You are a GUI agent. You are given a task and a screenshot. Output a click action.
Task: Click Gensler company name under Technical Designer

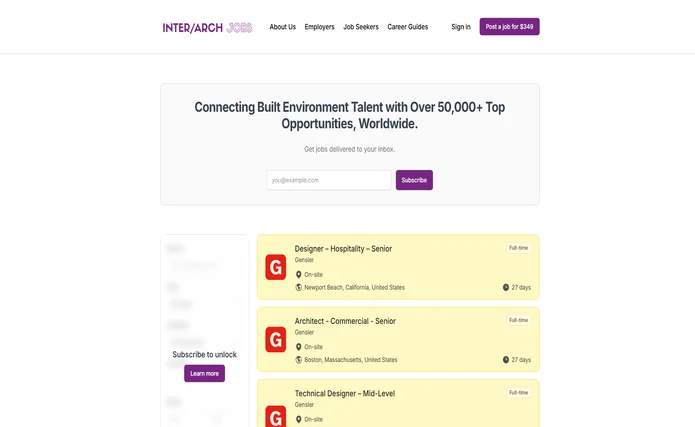click(x=304, y=404)
